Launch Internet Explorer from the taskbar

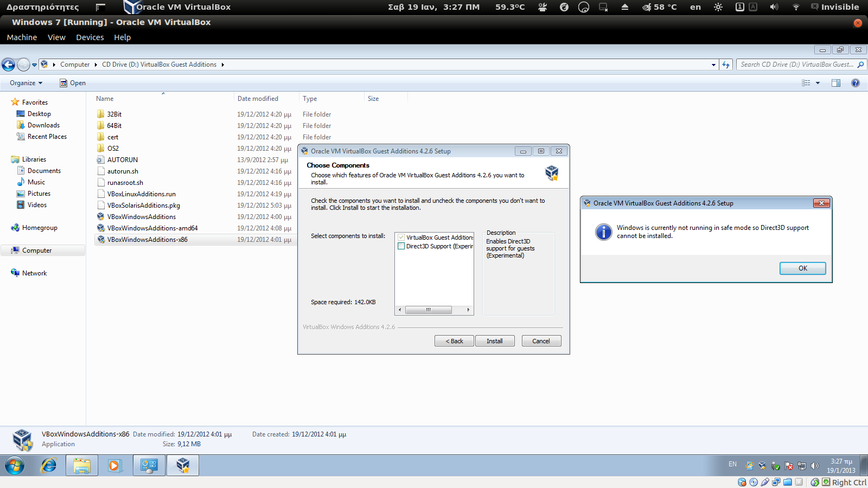[49, 466]
